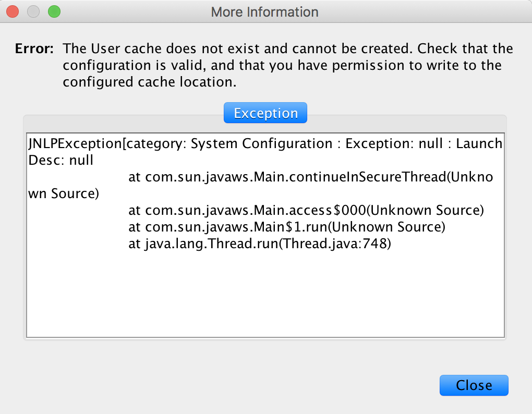Click the red window close button
Screen dimensions: 532x414
pyautogui.click(x=13, y=11)
